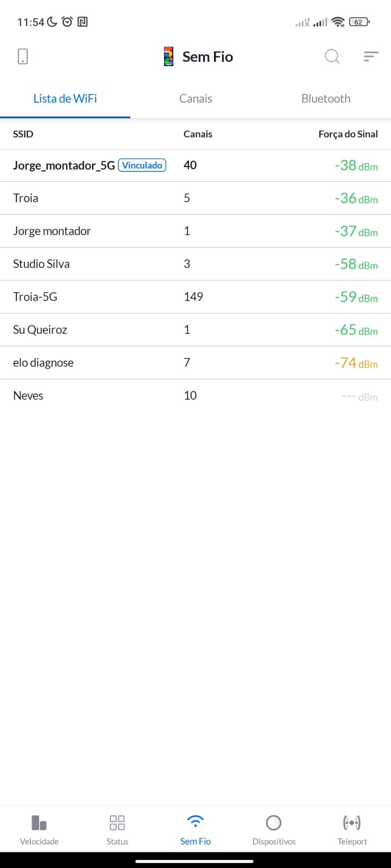Open the Troia-5G network entry
This screenshot has width=391, height=868.
pos(35,297)
